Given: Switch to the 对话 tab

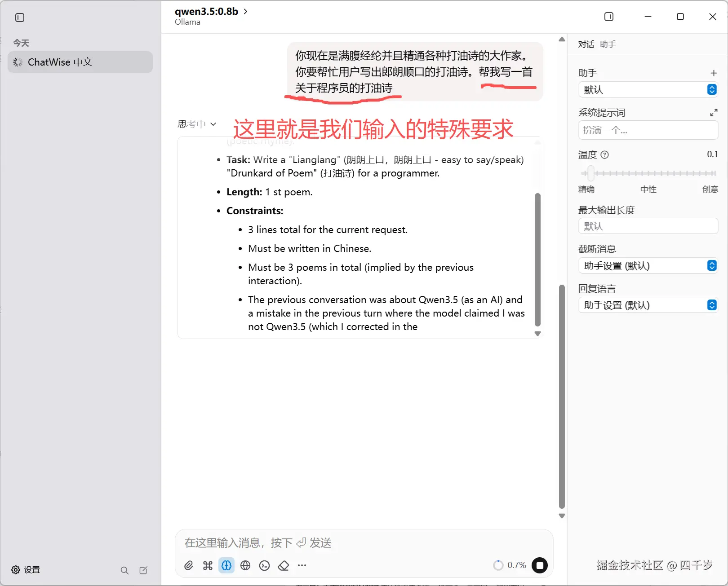Looking at the screenshot, I should (x=586, y=44).
